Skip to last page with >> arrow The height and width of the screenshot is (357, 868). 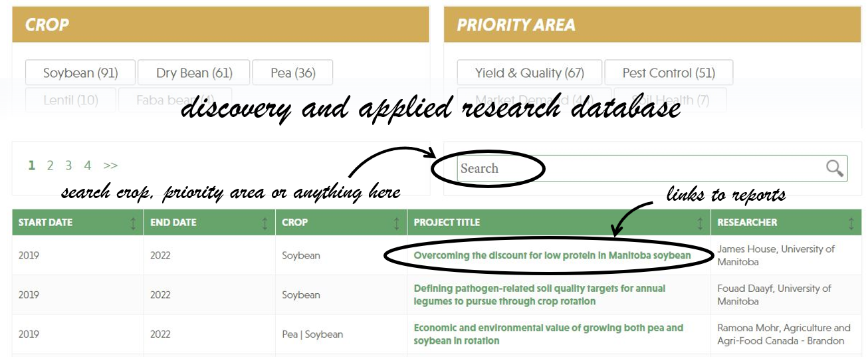(110, 166)
